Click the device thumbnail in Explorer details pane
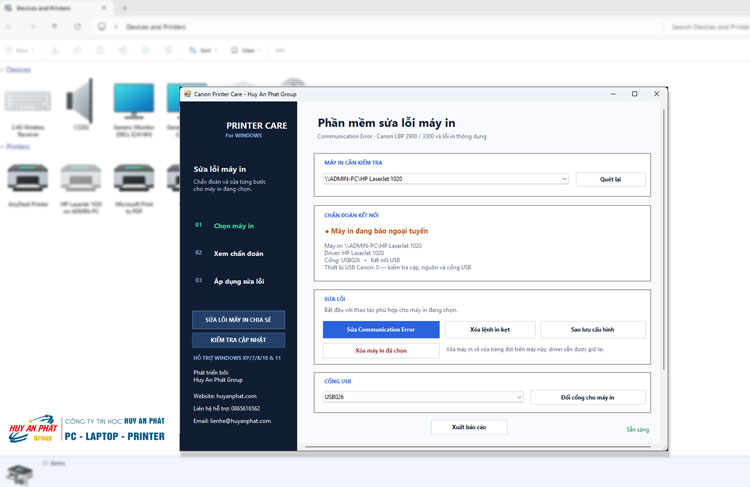The width and height of the screenshot is (750, 487). pos(19,474)
